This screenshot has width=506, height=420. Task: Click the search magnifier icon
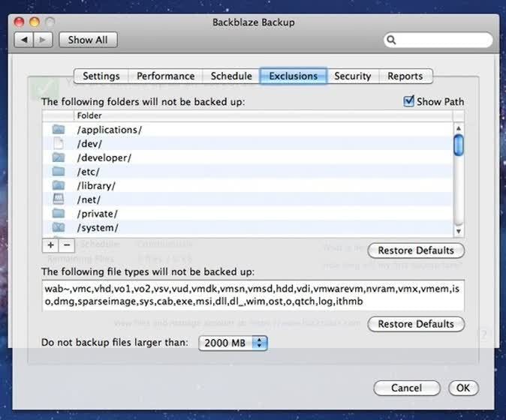[391, 40]
